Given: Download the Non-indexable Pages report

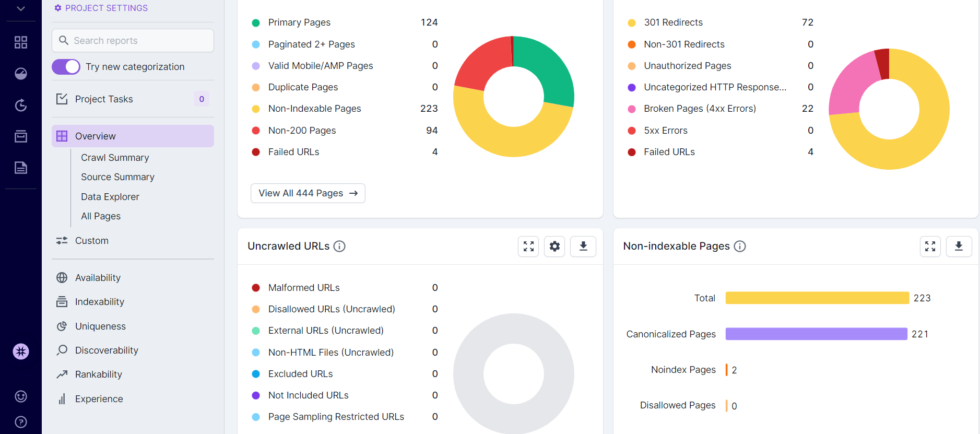Looking at the screenshot, I should [959, 247].
